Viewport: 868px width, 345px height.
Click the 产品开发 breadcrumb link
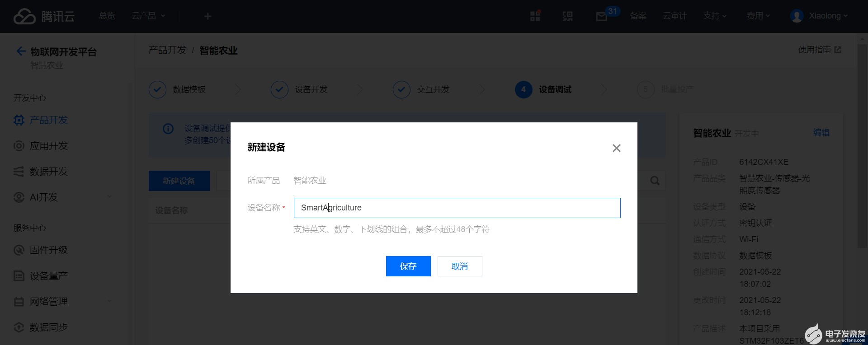coord(167,50)
